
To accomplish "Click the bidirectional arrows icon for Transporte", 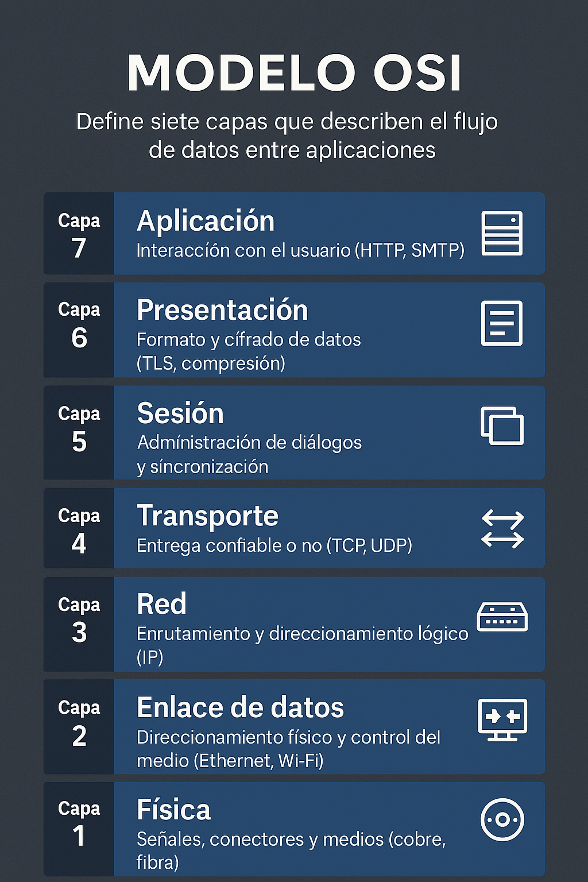I will [502, 529].
